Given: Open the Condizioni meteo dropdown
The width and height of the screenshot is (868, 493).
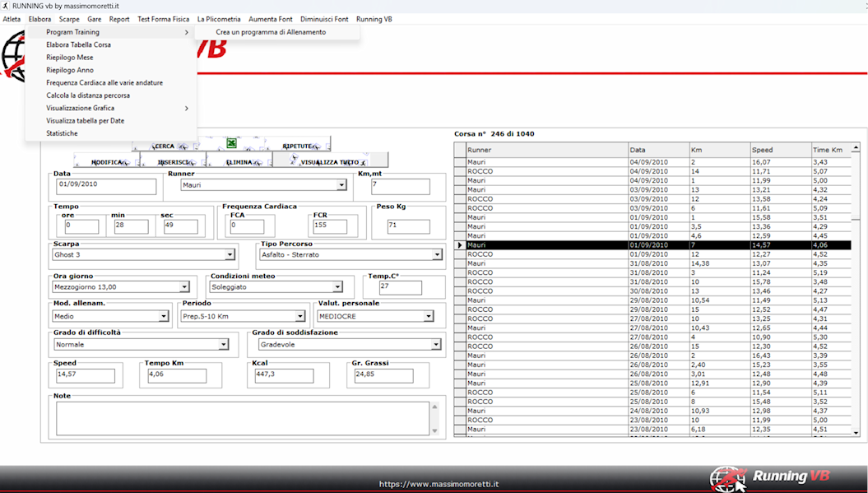Looking at the screenshot, I should [337, 287].
